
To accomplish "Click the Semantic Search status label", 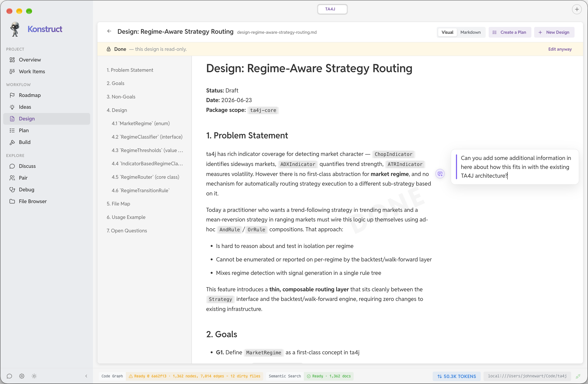I will click(x=285, y=376).
